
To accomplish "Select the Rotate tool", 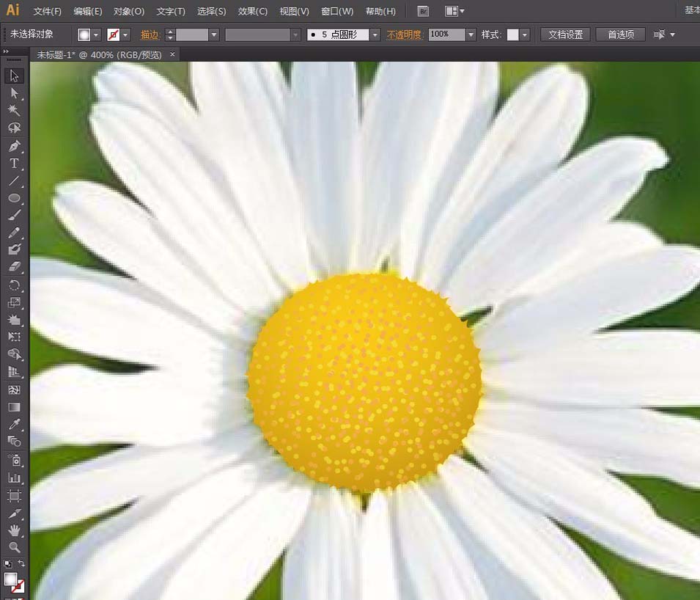I will [x=14, y=285].
